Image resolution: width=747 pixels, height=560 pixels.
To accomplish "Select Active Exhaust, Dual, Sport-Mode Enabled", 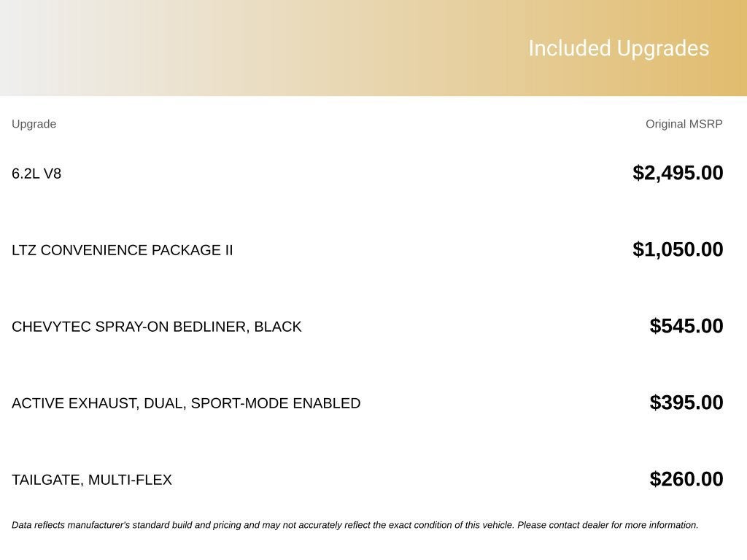I will point(186,403).
